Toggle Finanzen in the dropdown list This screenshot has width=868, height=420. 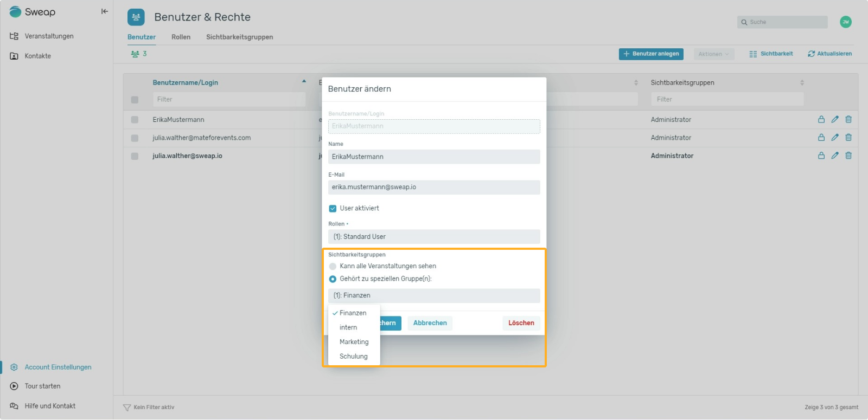(354, 313)
